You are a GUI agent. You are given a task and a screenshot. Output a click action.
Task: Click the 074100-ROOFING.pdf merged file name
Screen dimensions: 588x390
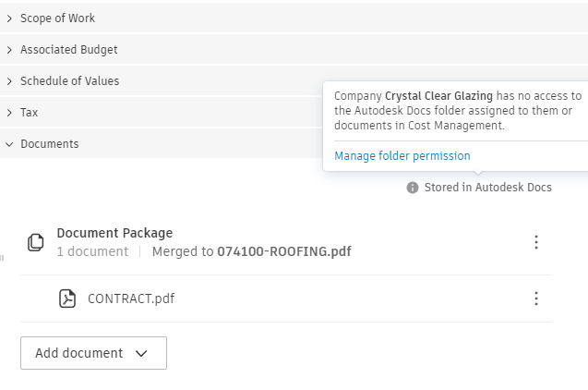point(283,251)
